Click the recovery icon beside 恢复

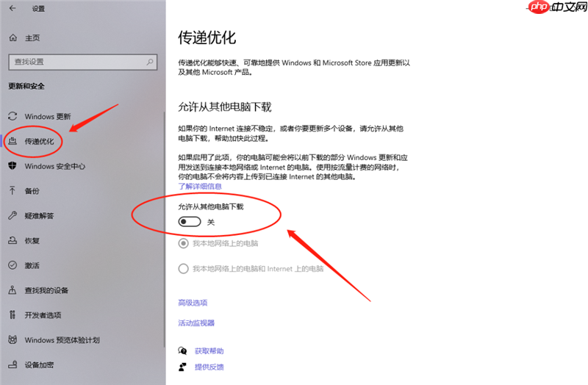point(12,240)
